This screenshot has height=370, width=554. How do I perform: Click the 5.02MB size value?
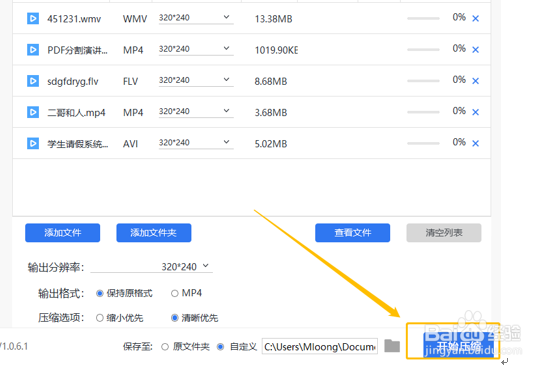pos(271,144)
